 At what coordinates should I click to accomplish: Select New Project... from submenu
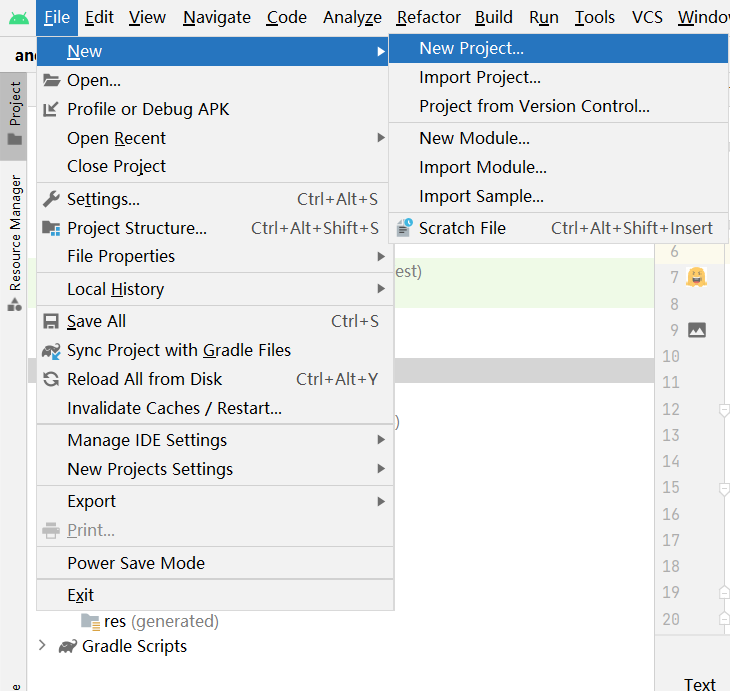pyautogui.click(x=558, y=48)
